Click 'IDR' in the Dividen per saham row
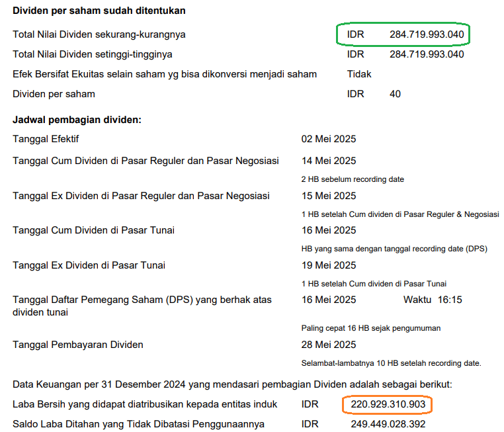This screenshot has width=504, height=432. [x=355, y=94]
